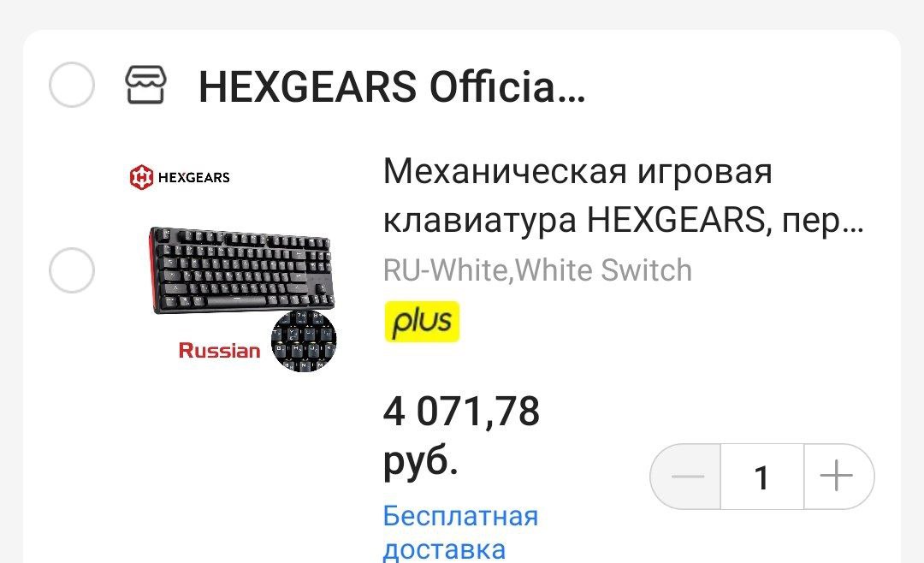The width and height of the screenshot is (924, 563).
Task: Open the HEXGEARS Officia… store page
Action: pos(392,86)
